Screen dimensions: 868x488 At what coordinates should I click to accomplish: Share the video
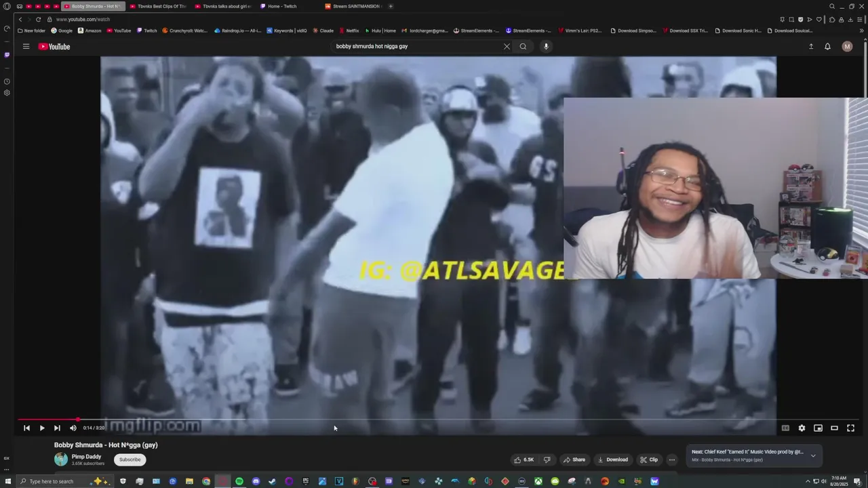pos(574,460)
